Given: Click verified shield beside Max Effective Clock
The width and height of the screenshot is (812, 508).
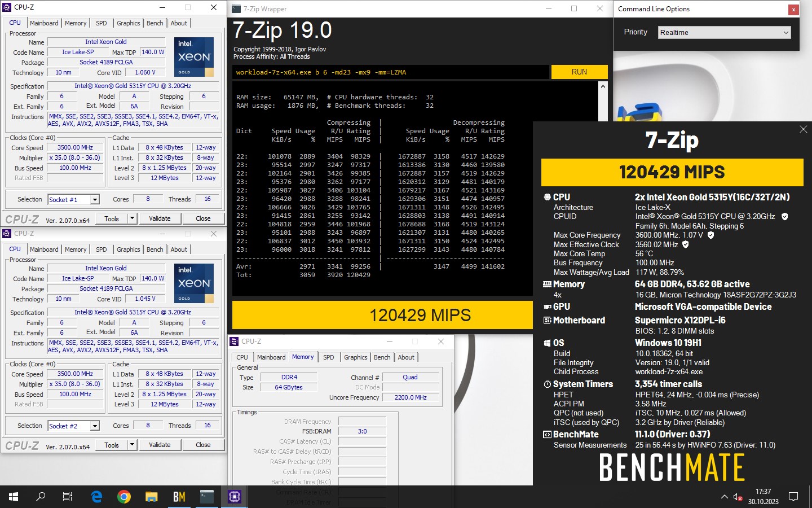Looking at the screenshot, I should 686,244.
